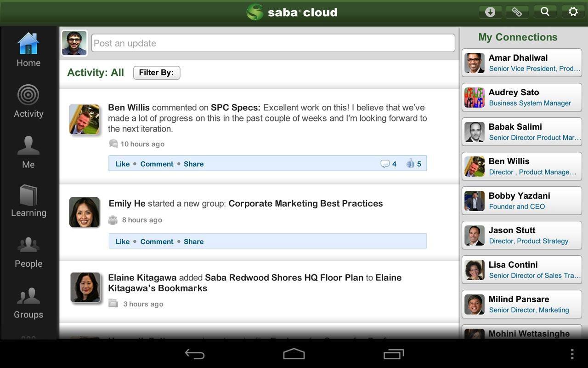Like Ben Willis's SPC Specs comment
This screenshot has height=368, width=588.
[123, 164]
